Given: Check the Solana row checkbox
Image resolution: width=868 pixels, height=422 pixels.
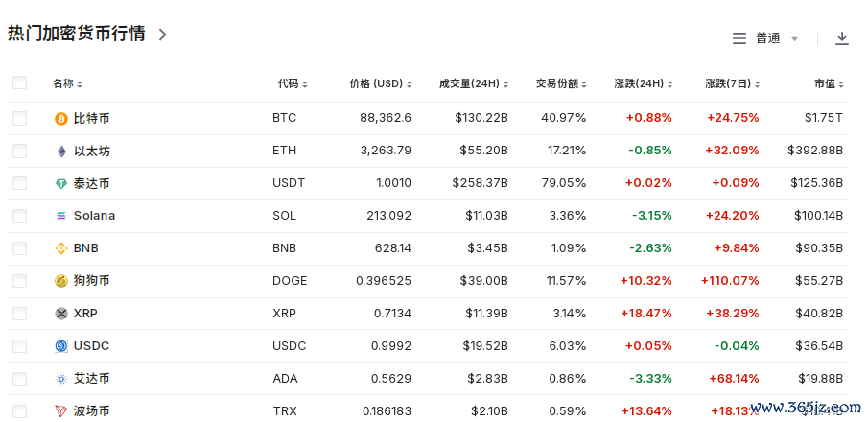Looking at the screenshot, I should 19,216.
